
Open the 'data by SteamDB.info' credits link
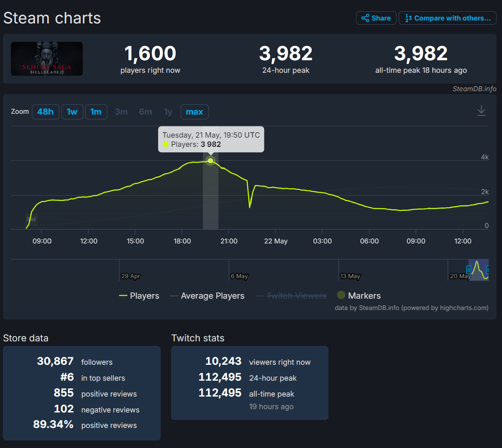click(412, 308)
